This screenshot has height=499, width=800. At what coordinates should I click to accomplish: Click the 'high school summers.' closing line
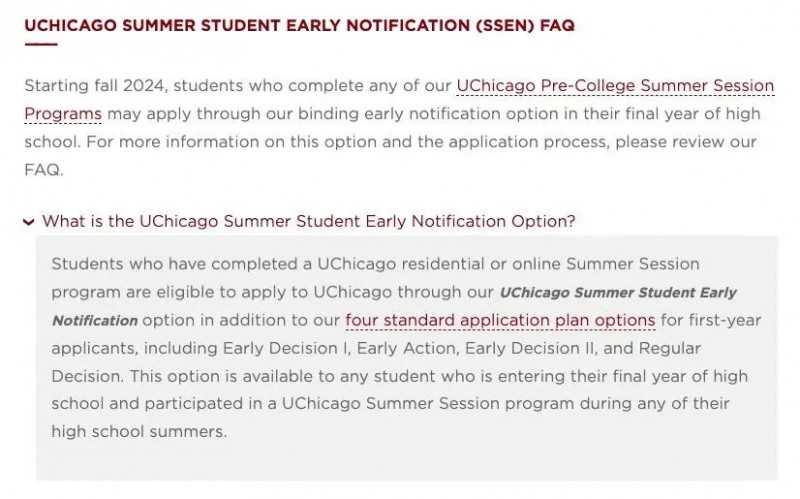click(139, 432)
